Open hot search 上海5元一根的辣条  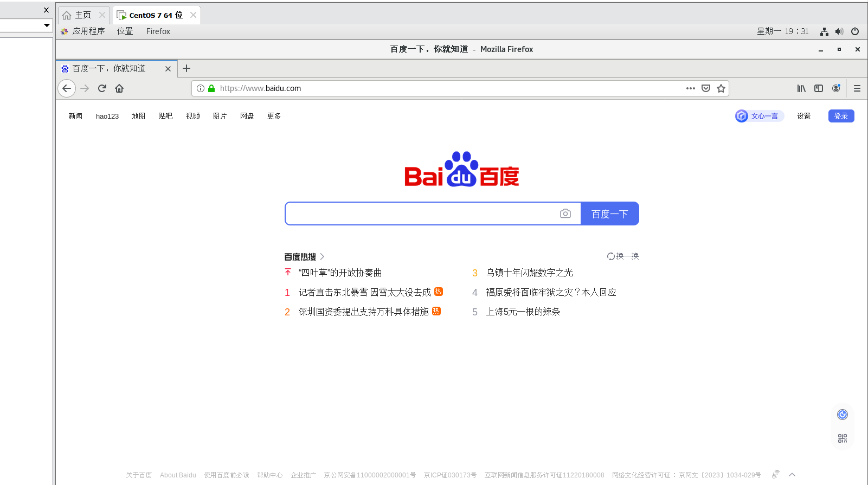523,312
